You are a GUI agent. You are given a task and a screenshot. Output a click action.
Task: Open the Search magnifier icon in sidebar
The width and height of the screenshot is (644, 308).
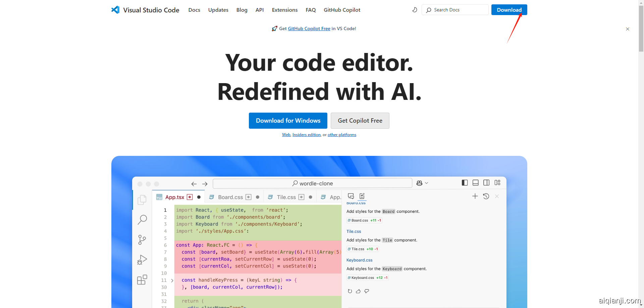click(x=142, y=220)
